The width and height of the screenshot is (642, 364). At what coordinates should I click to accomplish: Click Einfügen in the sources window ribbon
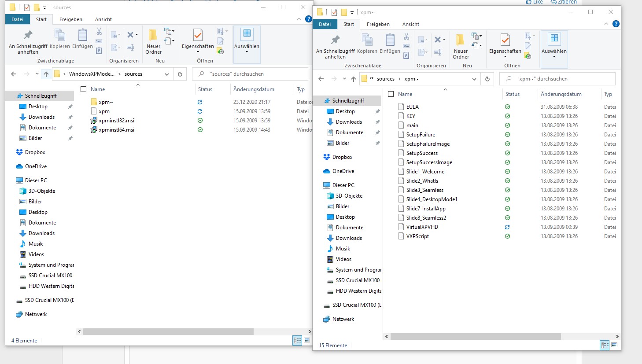click(x=82, y=39)
